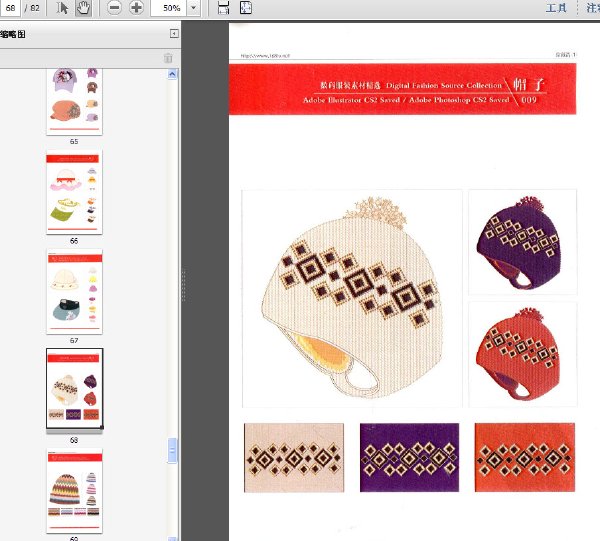
Task: Fit page to window width icon
Action: pos(223,8)
